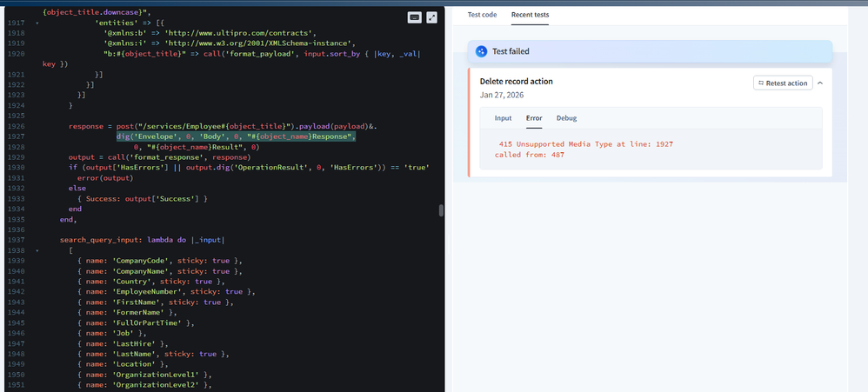Select the Error tab
Viewport: 868px width, 392px height.
(x=534, y=118)
